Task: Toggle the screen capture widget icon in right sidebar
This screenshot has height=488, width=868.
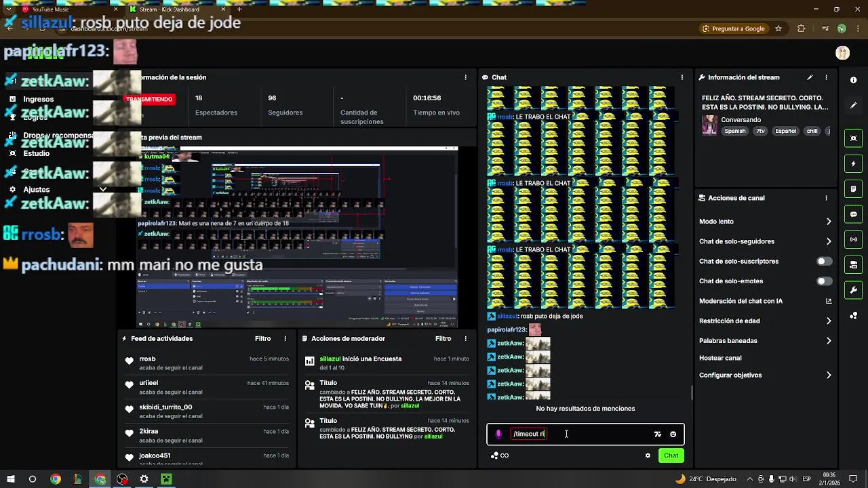Action: coord(853,138)
